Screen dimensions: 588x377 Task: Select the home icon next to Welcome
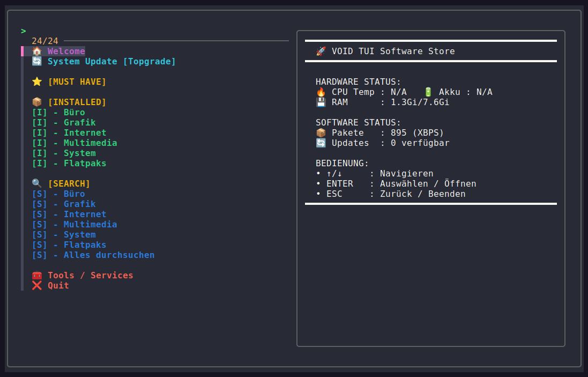(36, 51)
